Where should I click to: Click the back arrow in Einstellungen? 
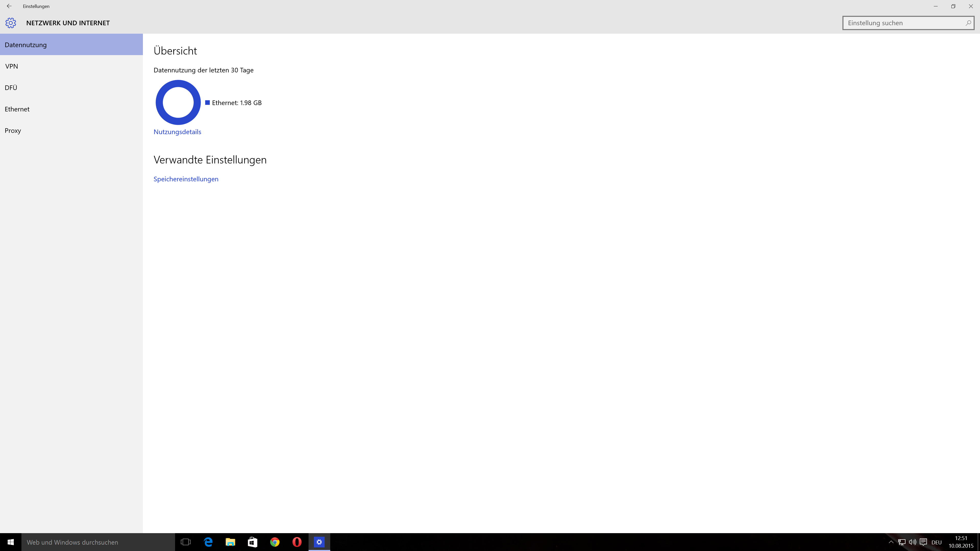[x=9, y=6]
